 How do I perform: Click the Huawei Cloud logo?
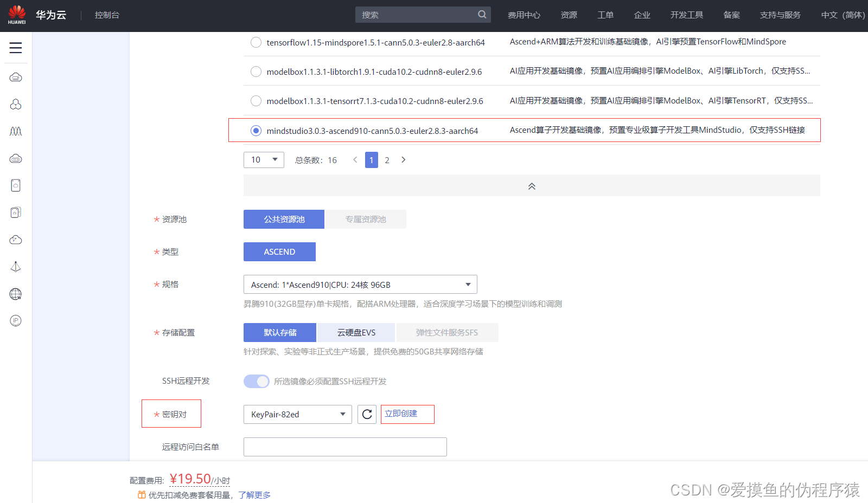[17, 15]
